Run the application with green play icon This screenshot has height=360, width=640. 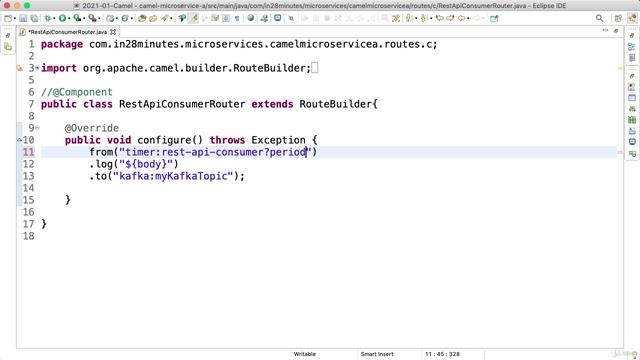click(x=62, y=18)
